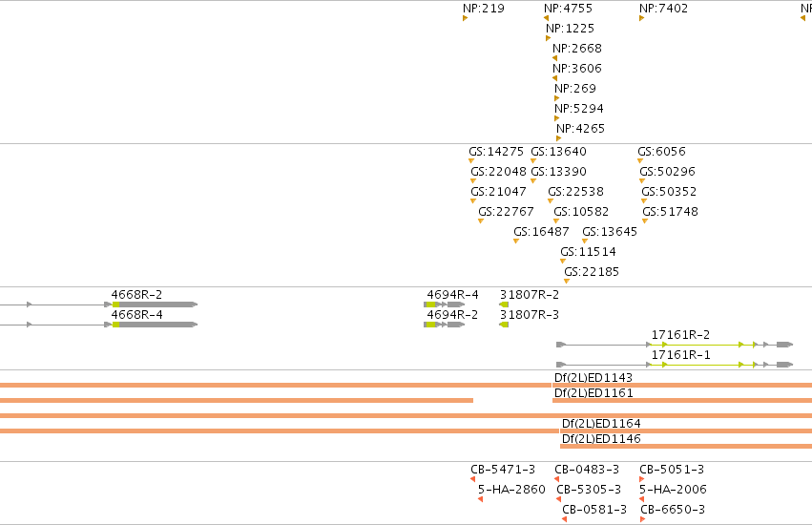Click the triangle marker under NP:7402
Image resolution: width=812 pixels, height=525 pixels.
tap(641, 18)
